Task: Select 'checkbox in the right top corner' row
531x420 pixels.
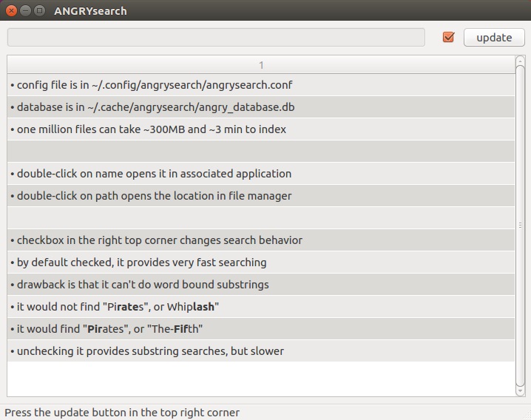Action: (261, 240)
